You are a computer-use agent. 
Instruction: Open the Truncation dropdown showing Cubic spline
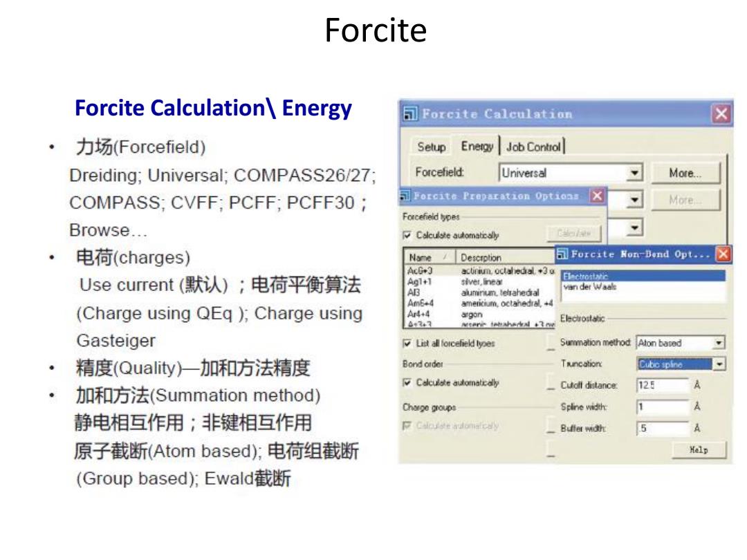[681, 364]
